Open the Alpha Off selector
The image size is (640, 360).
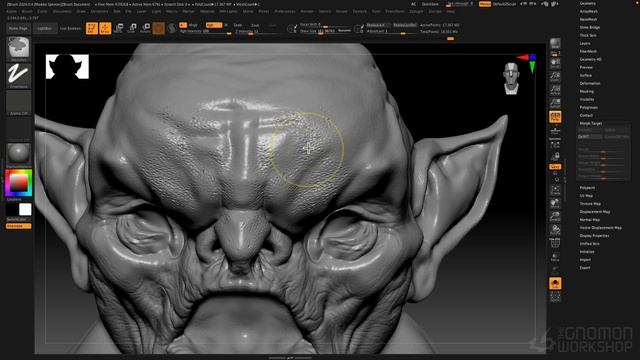coord(19,103)
